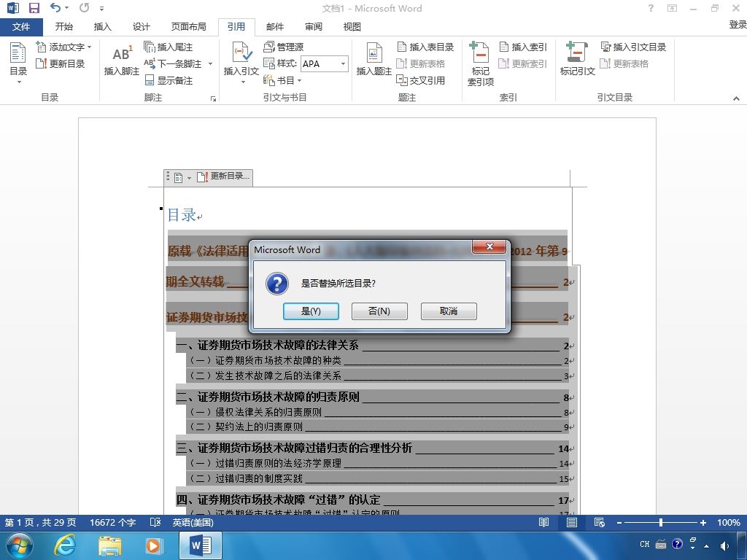The width and height of the screenshot is (747, 560).
Task: Click the small TOC icon on the table tab
Action: [178, 178]
